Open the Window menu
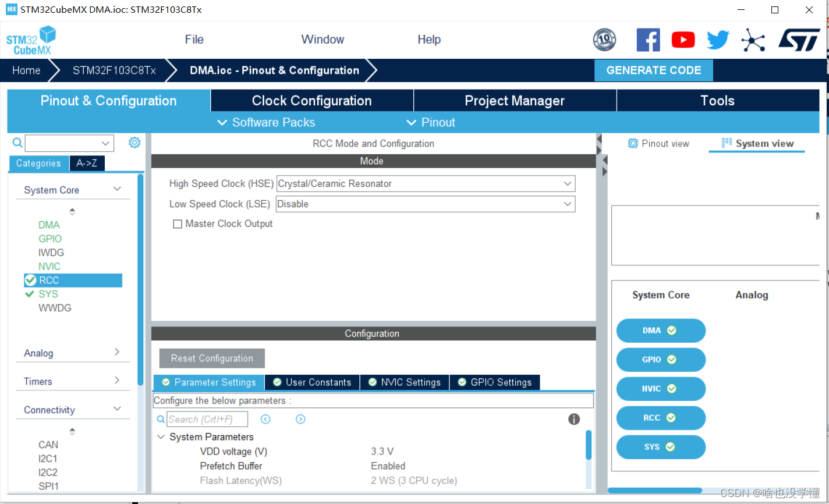Image resolution: width=829 pixels, height=504 pixels. [x=323, y=40]
